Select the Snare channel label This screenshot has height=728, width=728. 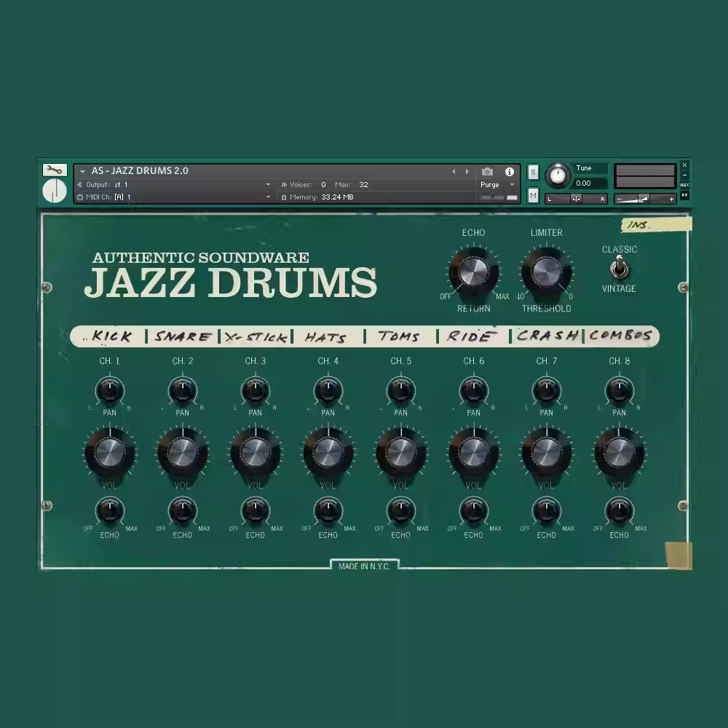pos(183,336)
